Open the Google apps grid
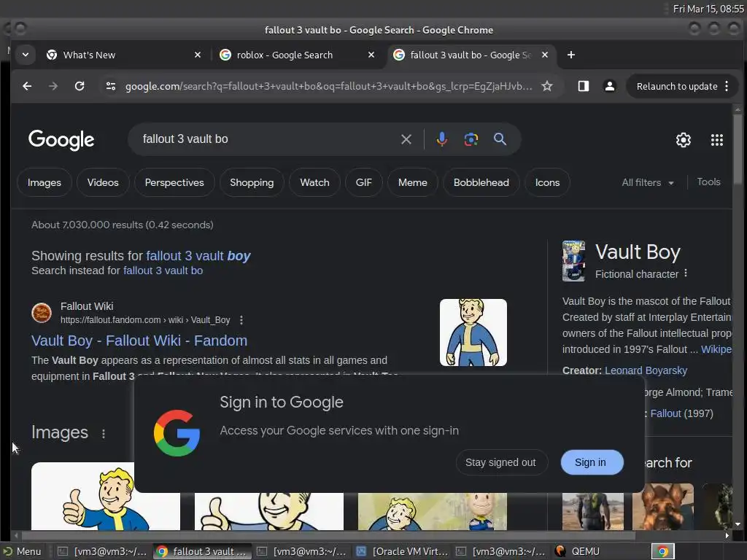 (x=717, y=140)
